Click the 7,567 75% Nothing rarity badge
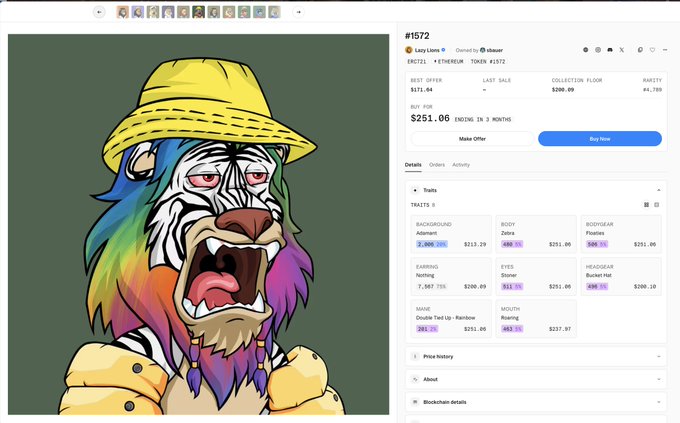This screenshot has height=423, width=680. (x=432, y=286)
